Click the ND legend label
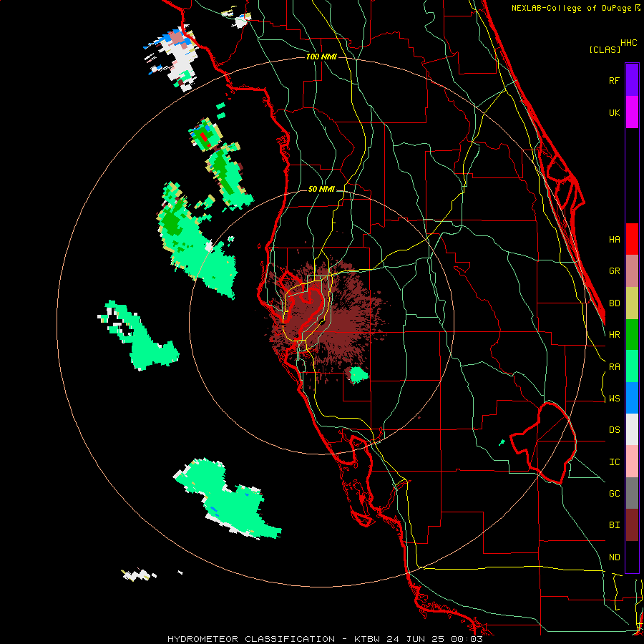 [614, 557]
